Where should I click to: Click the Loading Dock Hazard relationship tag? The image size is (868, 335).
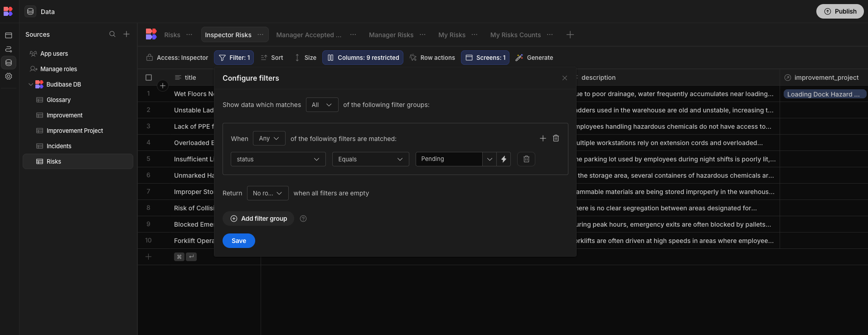[825, 94]
